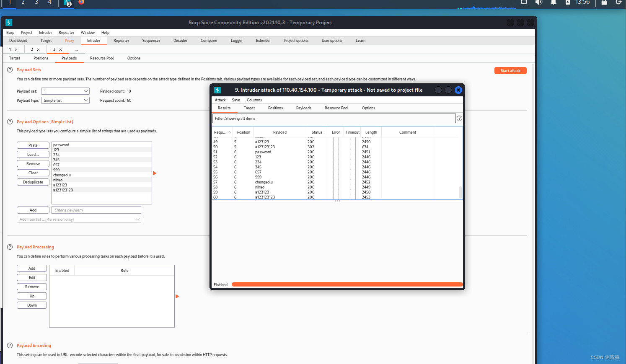Open the Payload set dropdown
Image resolution: width=626 pixels, height=364 pixels.
tap(65, 91)
